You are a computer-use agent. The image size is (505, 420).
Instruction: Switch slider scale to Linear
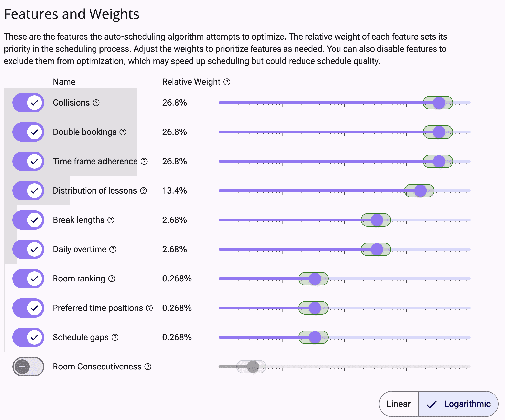[x=398, y=404]
